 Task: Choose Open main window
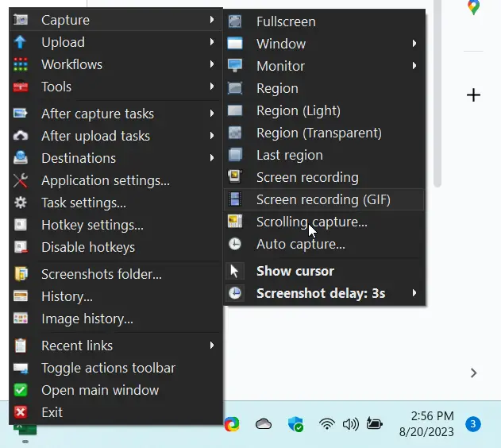pyautogui.click(x=116, y=390)
